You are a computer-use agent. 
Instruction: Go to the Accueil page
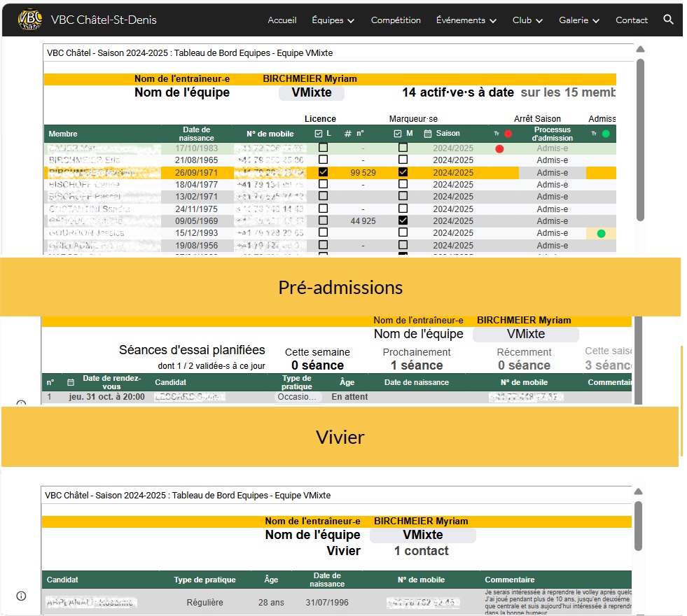(282, 20)
